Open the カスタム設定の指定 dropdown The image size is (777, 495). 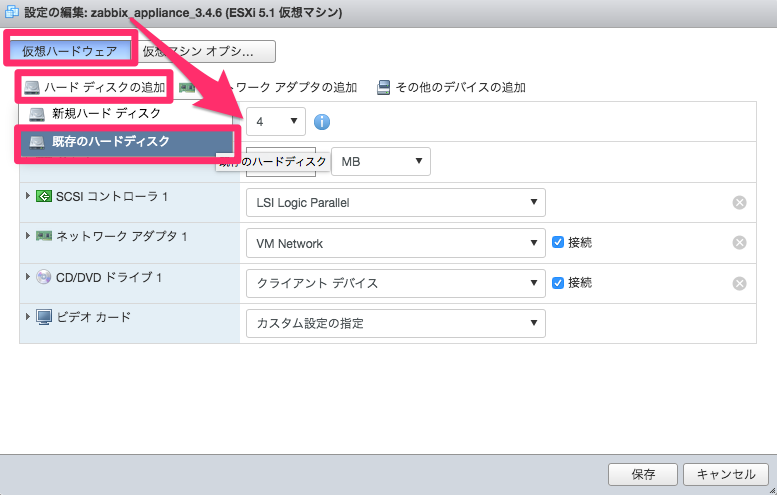pos(395,324)
